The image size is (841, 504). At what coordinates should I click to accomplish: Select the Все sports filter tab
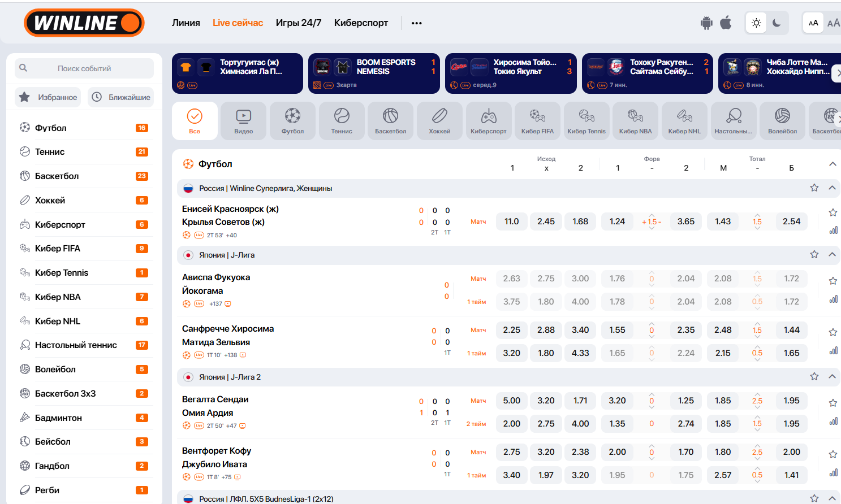(195, 121)
